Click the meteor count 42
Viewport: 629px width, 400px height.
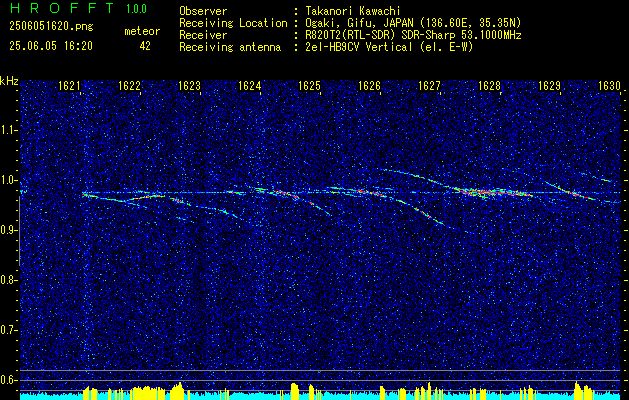click(145, 46)
